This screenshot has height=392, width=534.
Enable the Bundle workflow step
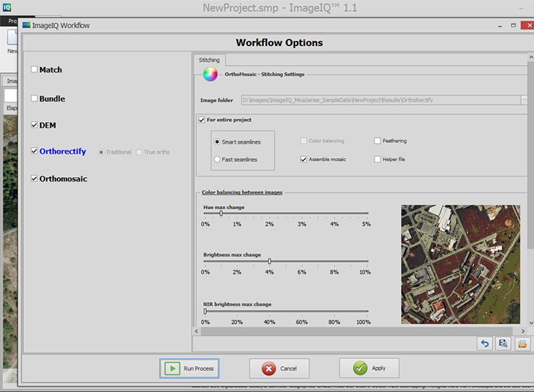(34, 98)
